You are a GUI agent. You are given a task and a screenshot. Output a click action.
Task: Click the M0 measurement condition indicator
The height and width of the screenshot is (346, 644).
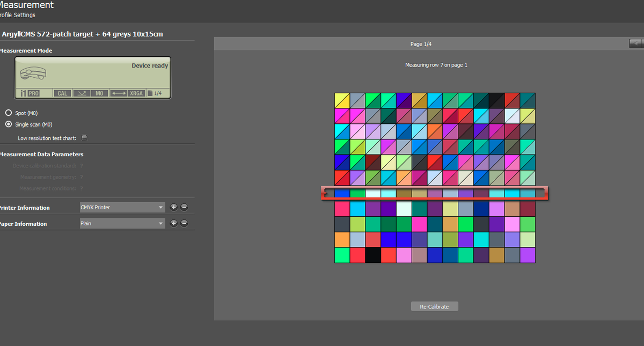pyautogui.click(x=99, y=93)
